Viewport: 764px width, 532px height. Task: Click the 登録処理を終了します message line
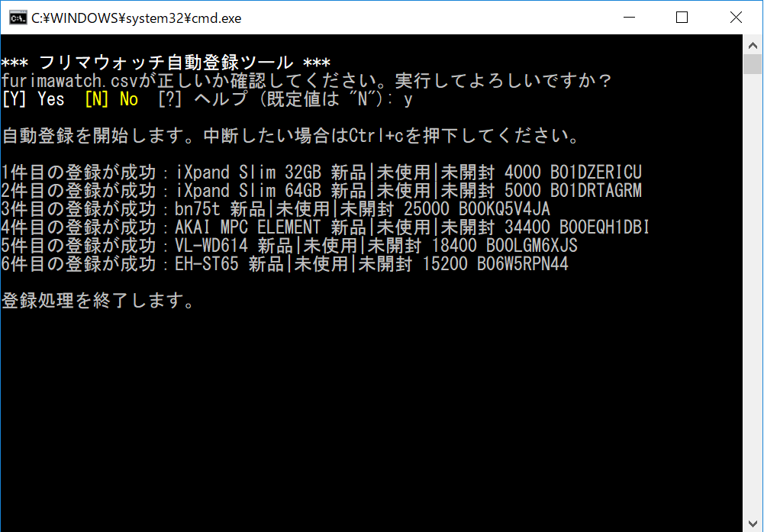click(x=98, y=301)
